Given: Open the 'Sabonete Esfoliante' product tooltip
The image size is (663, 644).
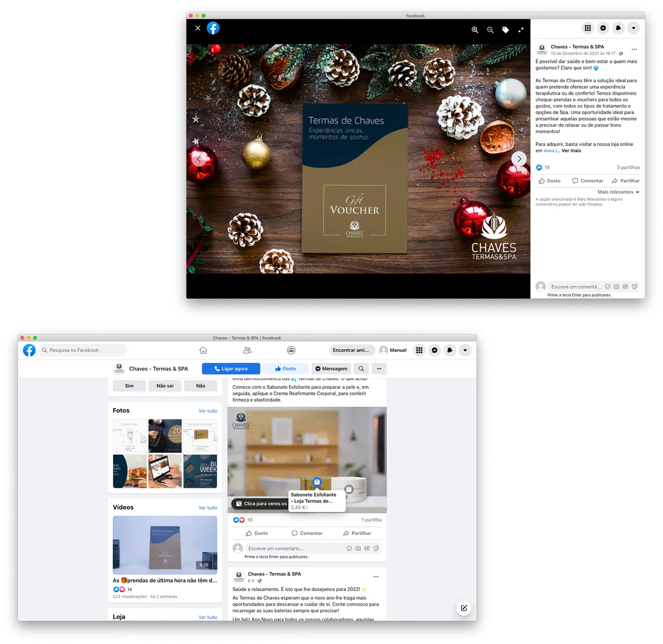Looking at the screenshot, I should click(x=317, y=501).
